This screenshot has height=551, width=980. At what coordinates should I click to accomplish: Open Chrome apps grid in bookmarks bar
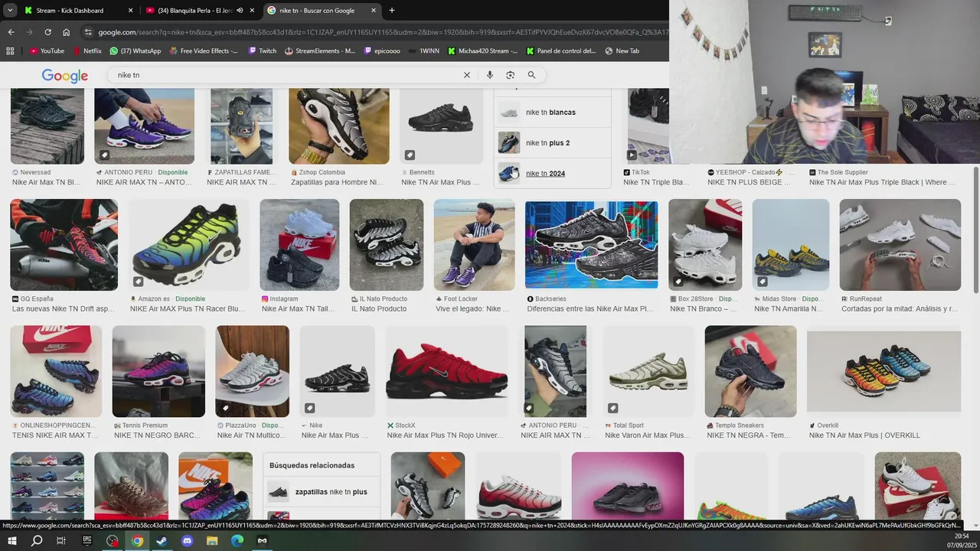[10, 51]
